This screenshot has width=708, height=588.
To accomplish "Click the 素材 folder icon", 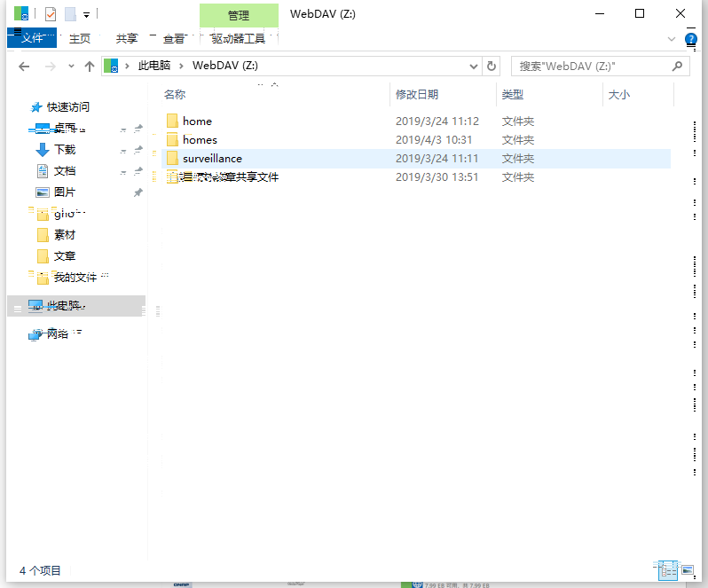I will 43,235.
